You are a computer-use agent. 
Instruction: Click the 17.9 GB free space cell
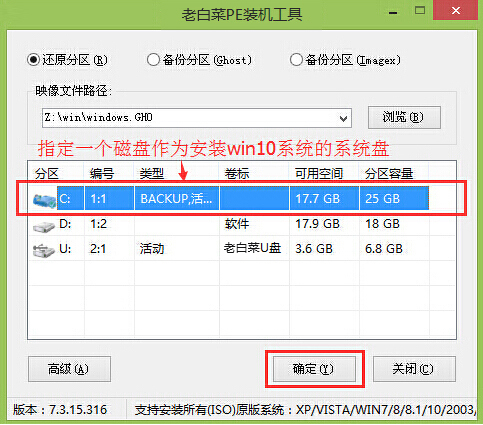tap(324, 224)
